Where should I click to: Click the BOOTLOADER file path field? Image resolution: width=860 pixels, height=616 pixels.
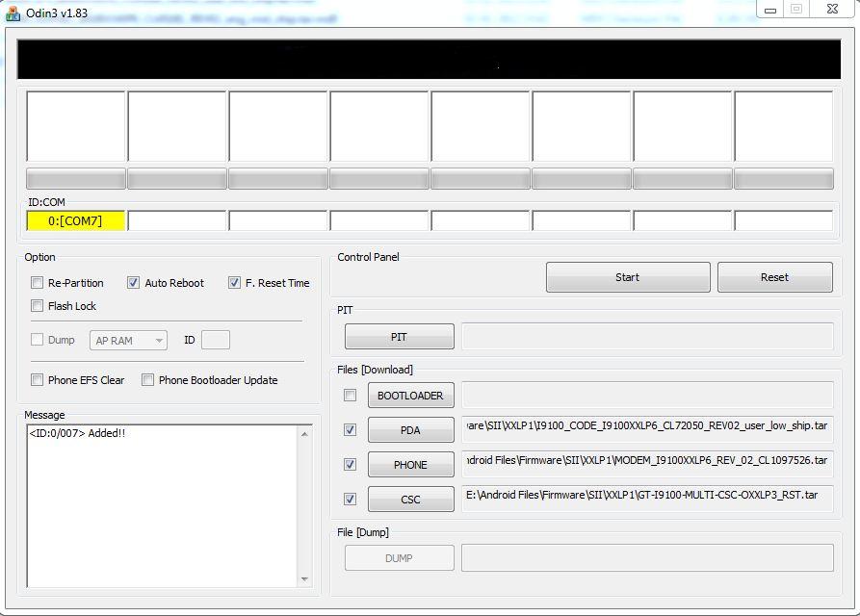(648, 396)
